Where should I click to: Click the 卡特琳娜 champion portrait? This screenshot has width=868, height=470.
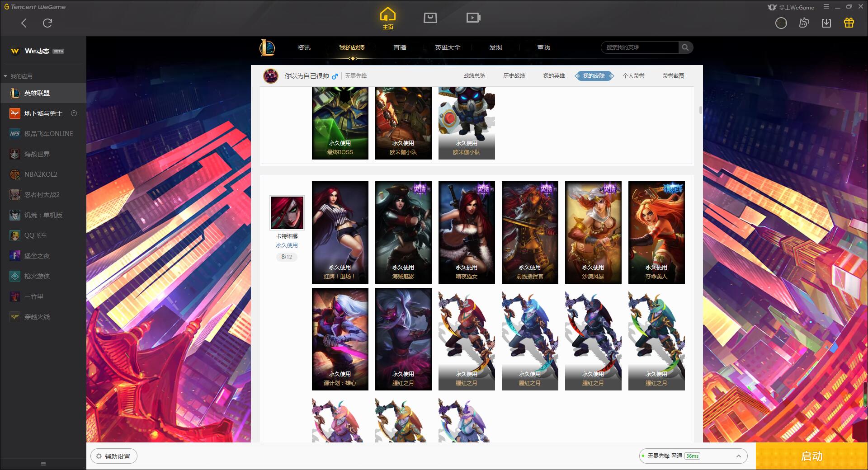click(x=287, y=213)
